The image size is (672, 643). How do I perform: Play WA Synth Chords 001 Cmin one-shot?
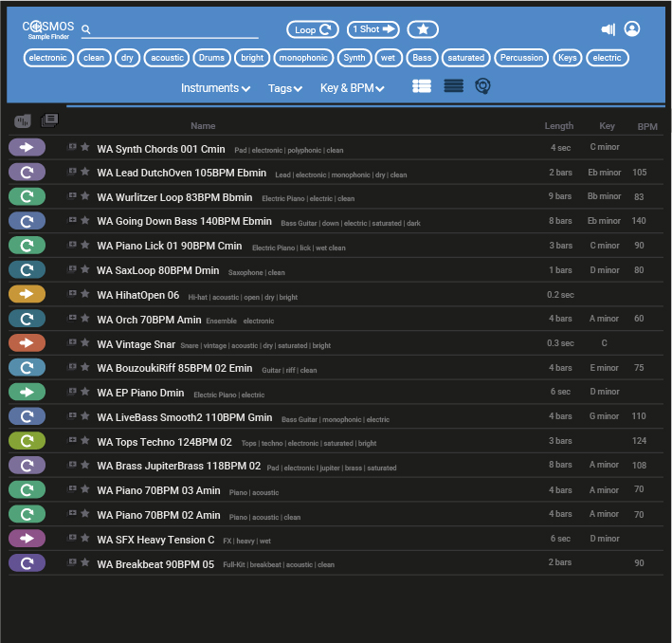(27, 147)
